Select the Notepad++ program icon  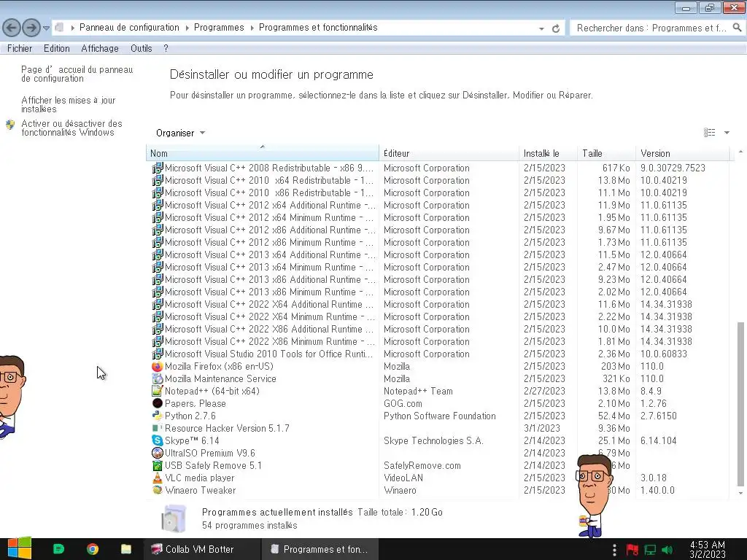click(x=158, y=391)
